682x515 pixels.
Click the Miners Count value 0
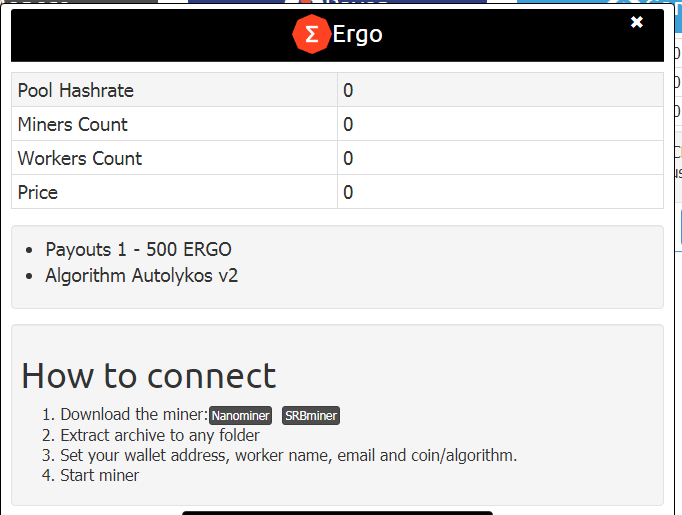click(348, 124)
